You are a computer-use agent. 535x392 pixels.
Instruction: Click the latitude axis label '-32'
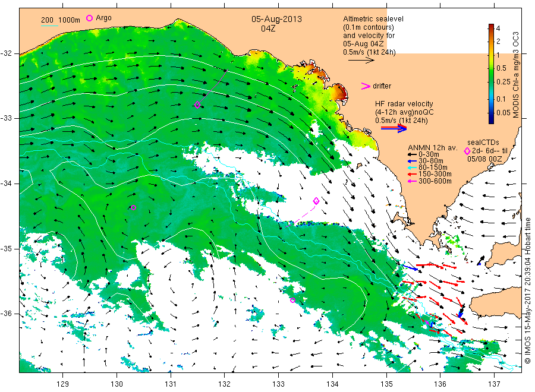coord(7,53)
